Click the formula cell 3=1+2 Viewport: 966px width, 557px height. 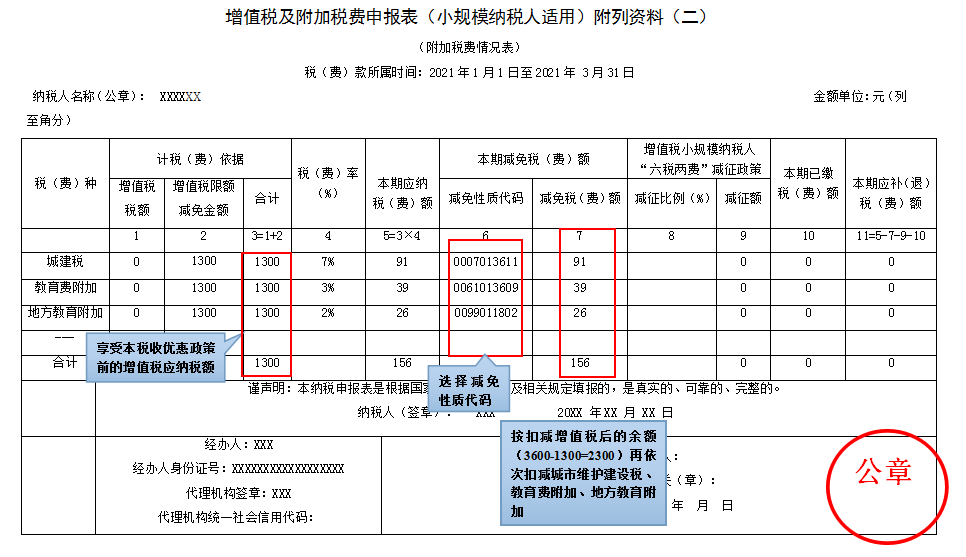[x=267, y=236]
